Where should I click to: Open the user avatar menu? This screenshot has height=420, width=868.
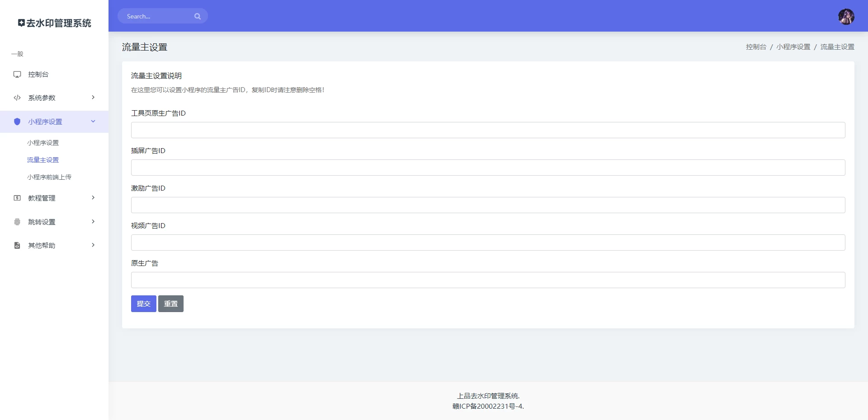coord(846,17)
